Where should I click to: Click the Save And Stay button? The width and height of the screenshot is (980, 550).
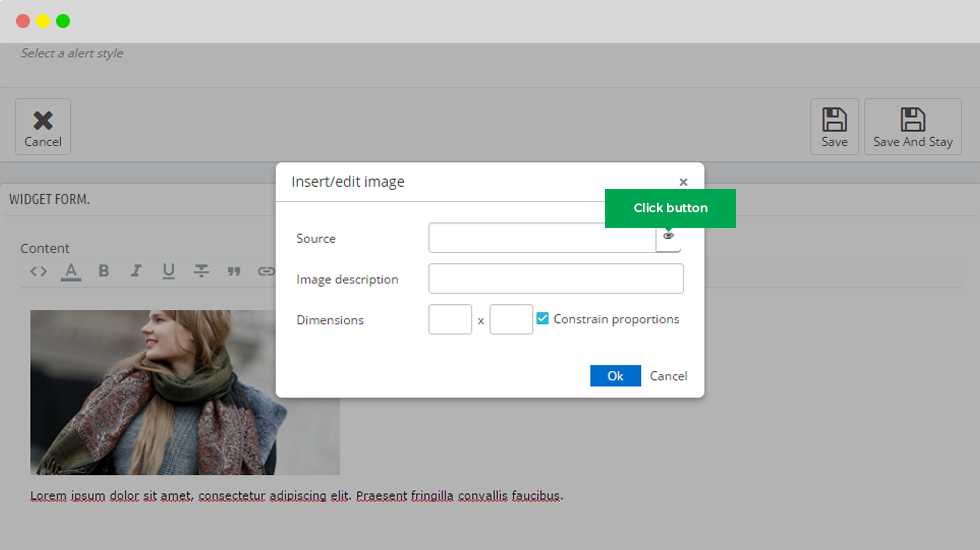(912, 127)
